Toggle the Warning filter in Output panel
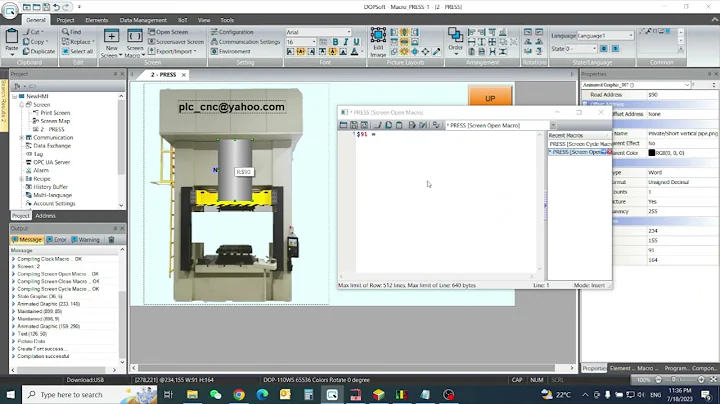 pyautogui.click(x=86, y=240)
